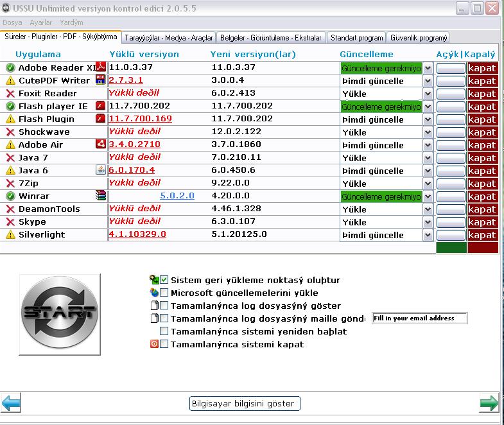Click warning triangle beside Silverlight
This screenshot has height=425, width=504.
pos(11,235)
